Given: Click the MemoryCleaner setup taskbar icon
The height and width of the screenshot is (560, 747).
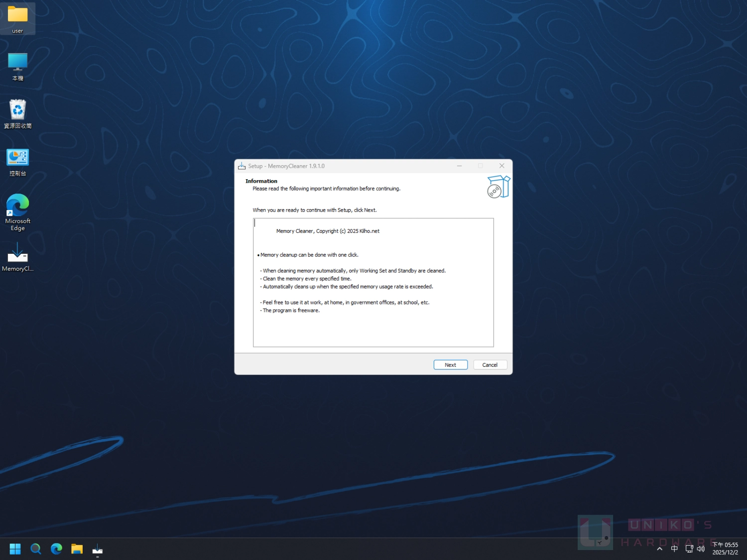Looking at the screenshot, I should (98, 549).
